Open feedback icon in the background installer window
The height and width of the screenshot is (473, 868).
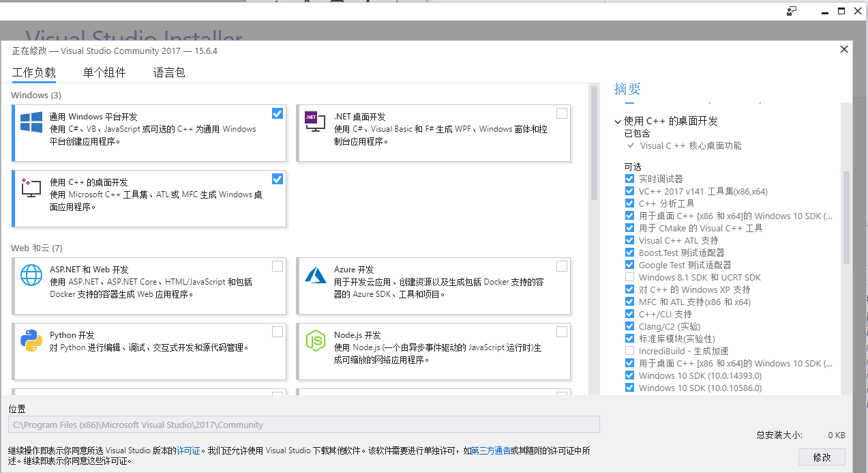pos(792,11)
